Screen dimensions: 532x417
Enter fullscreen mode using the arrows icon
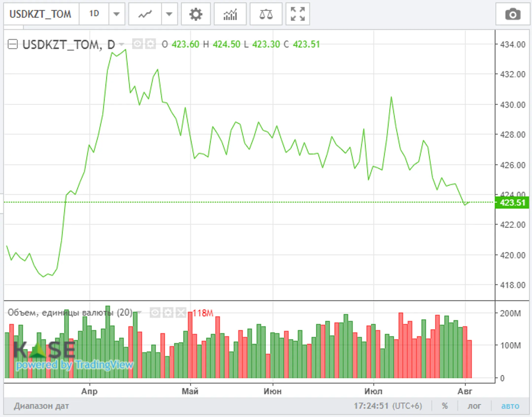pyautogui.click(x=297, y=14)
